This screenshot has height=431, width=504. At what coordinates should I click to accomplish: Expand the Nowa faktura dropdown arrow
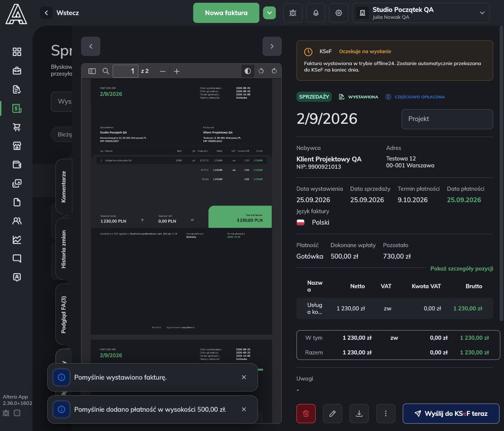tap(269, 13)
